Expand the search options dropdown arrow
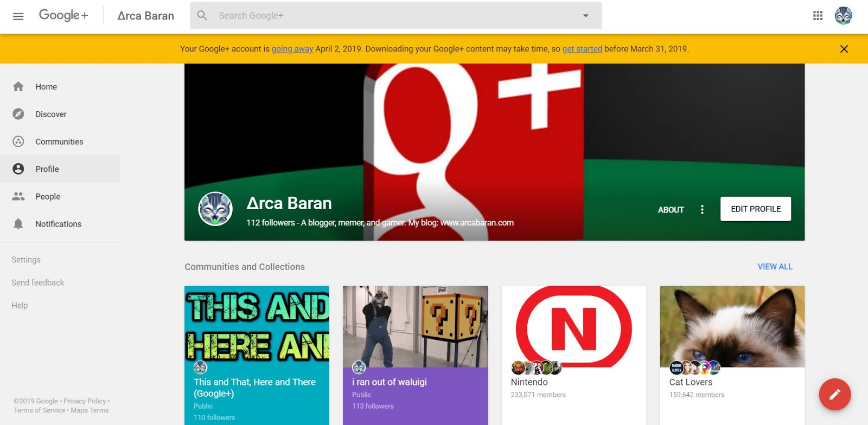The height and width of the screenshot is (425, 868). (x=585, y=16)
